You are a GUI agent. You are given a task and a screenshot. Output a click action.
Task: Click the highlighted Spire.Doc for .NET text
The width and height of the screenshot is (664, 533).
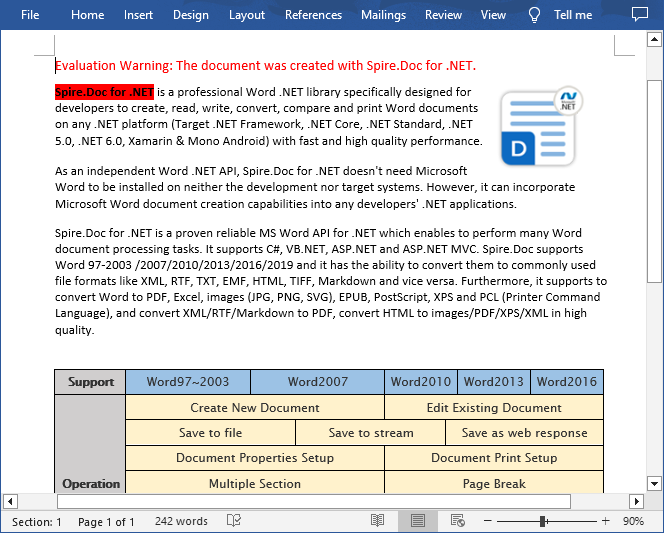pos(104,92)
